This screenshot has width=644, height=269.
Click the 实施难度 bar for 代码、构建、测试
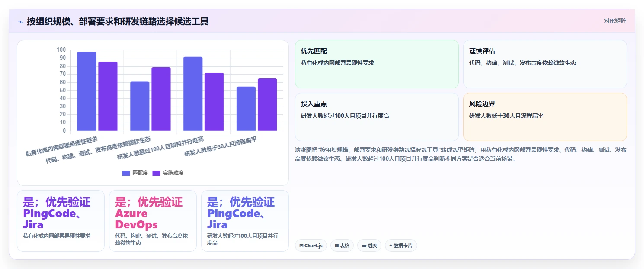pyautogui.click(x=161, y=99)
